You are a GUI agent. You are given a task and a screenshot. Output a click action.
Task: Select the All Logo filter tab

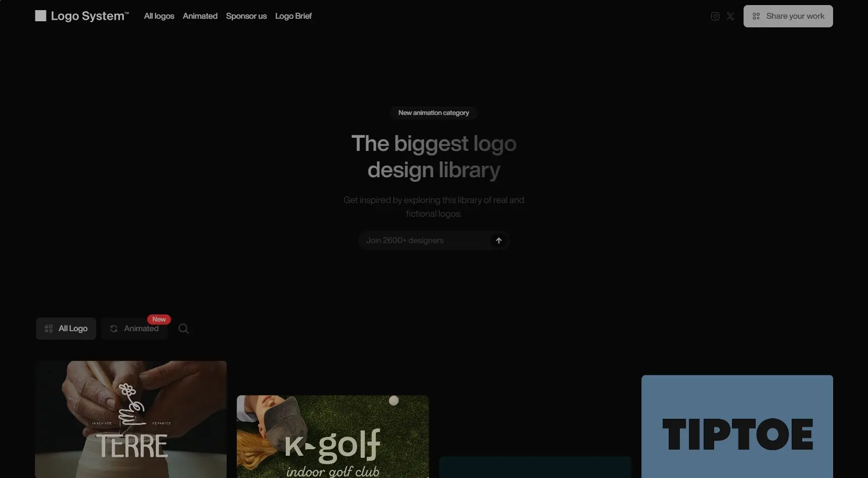click(66, 329)
